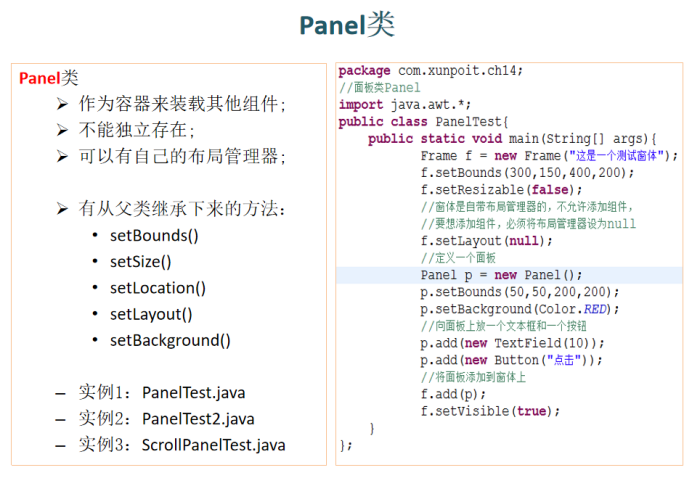Click the bullet "不能独立存在;"
Screen dimensions: 692x479
pos(137,130)
